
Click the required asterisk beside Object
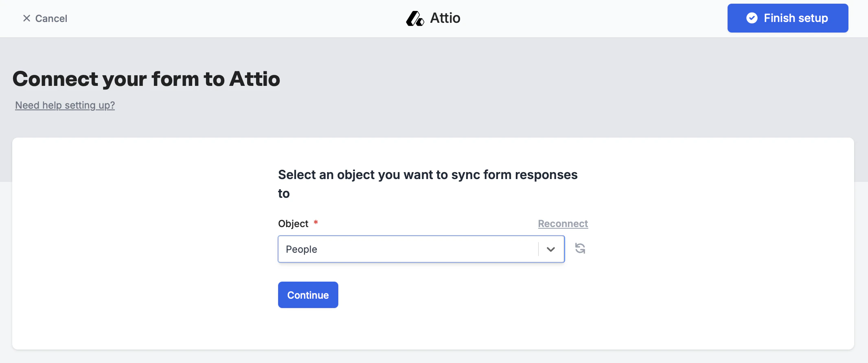316,223
